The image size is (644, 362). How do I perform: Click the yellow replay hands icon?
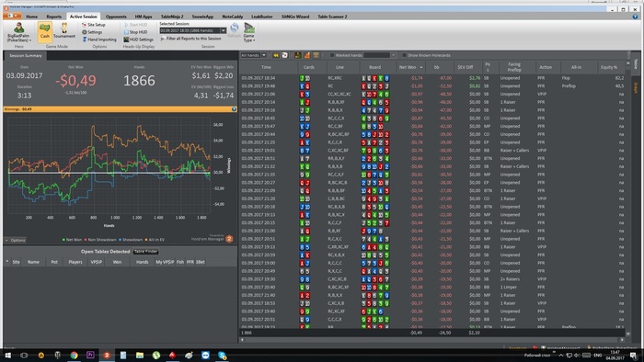tap(276, 55)
